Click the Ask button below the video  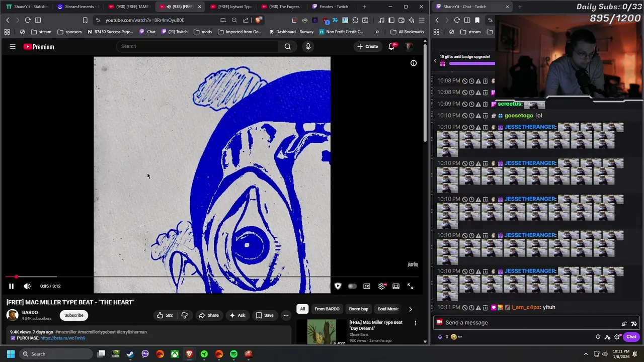237,315
